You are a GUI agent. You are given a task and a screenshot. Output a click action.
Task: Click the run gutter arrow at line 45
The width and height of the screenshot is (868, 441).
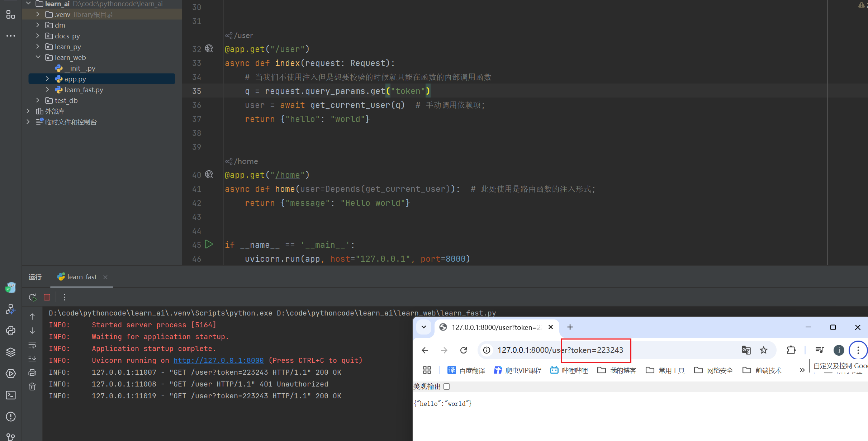pos(209,245)
